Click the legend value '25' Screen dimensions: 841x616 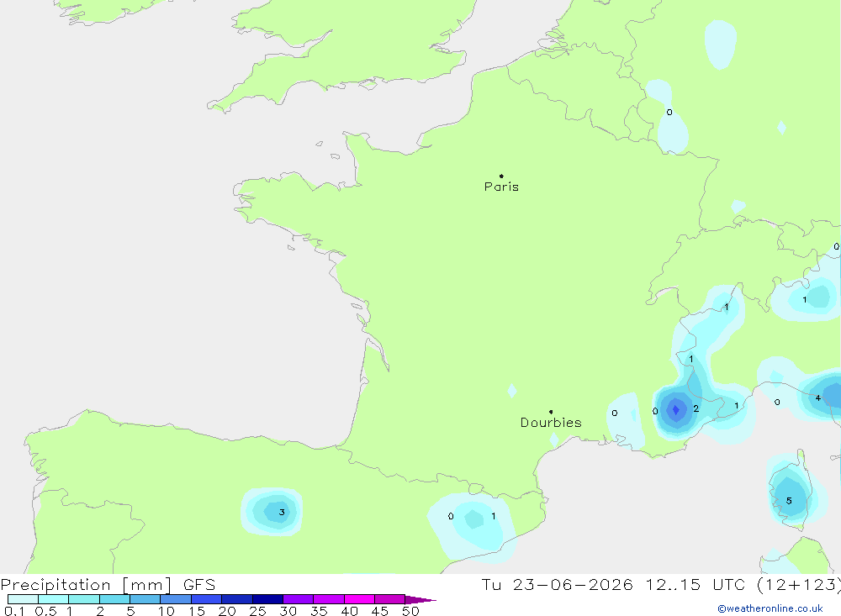click(258, 611)
